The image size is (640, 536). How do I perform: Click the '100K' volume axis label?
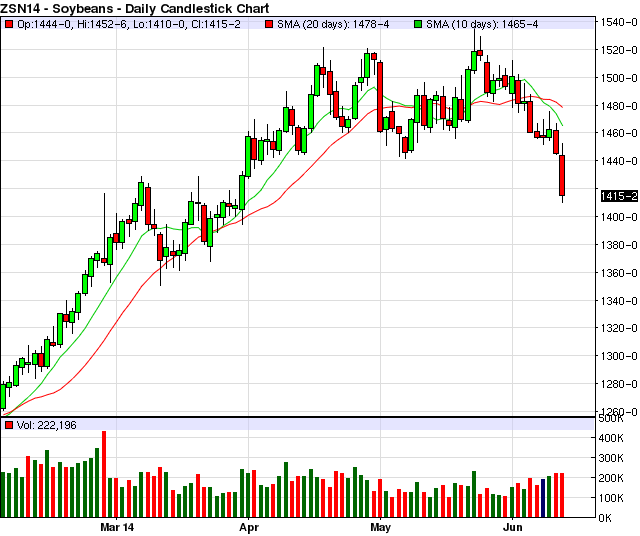[611, 498]
